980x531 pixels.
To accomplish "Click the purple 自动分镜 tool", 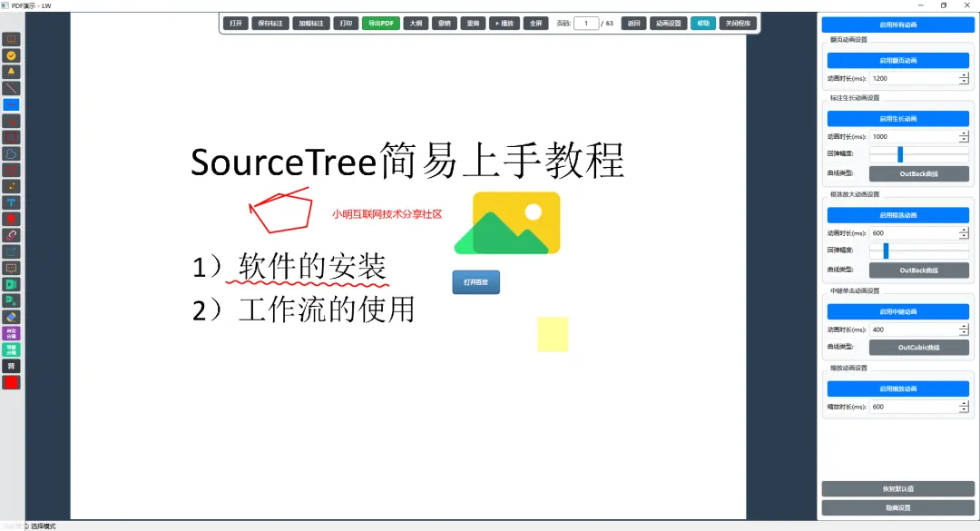I will point(11,333).
